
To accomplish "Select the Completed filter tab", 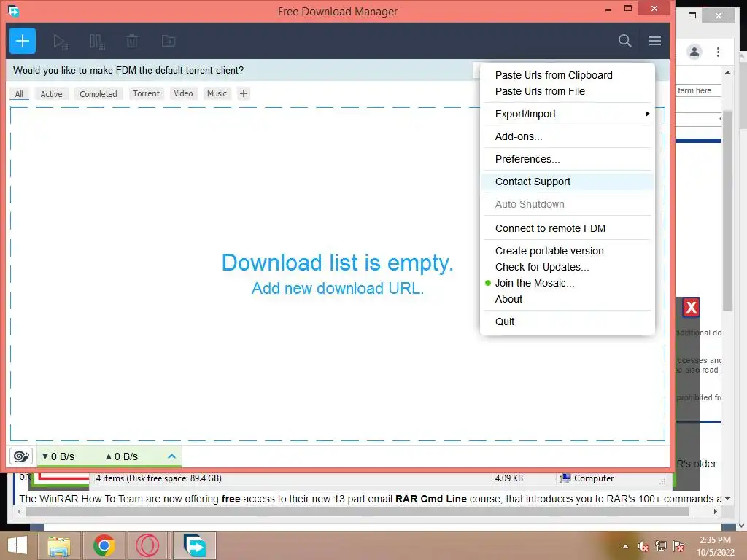I will point(98,94).
